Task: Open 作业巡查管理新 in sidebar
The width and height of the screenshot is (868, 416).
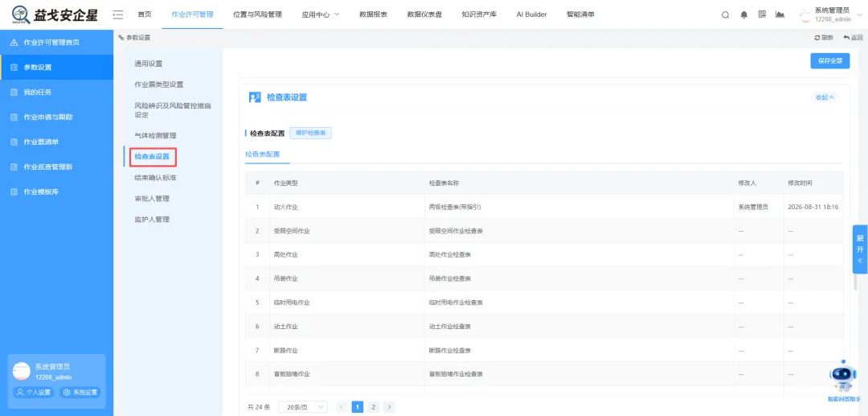Action: (56, 167)
